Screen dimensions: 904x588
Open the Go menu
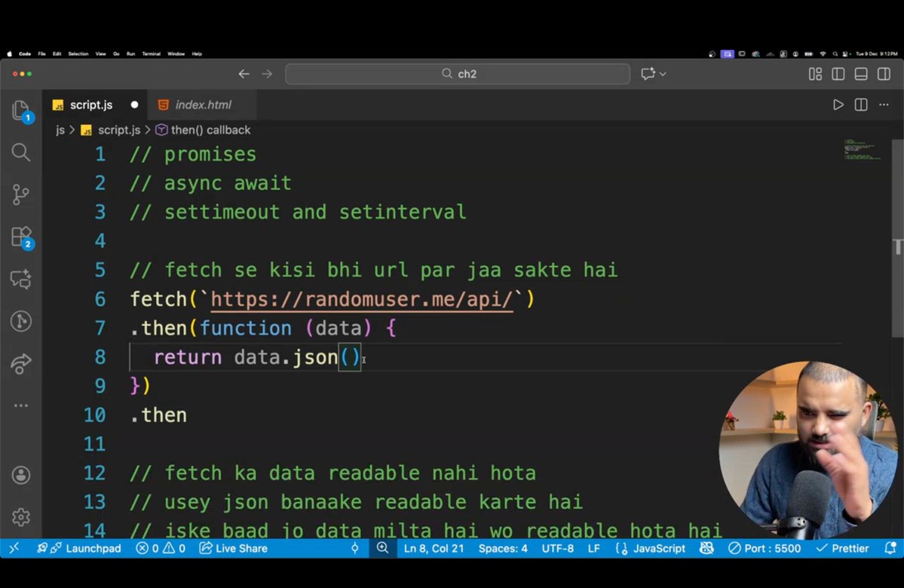(116, 54)
